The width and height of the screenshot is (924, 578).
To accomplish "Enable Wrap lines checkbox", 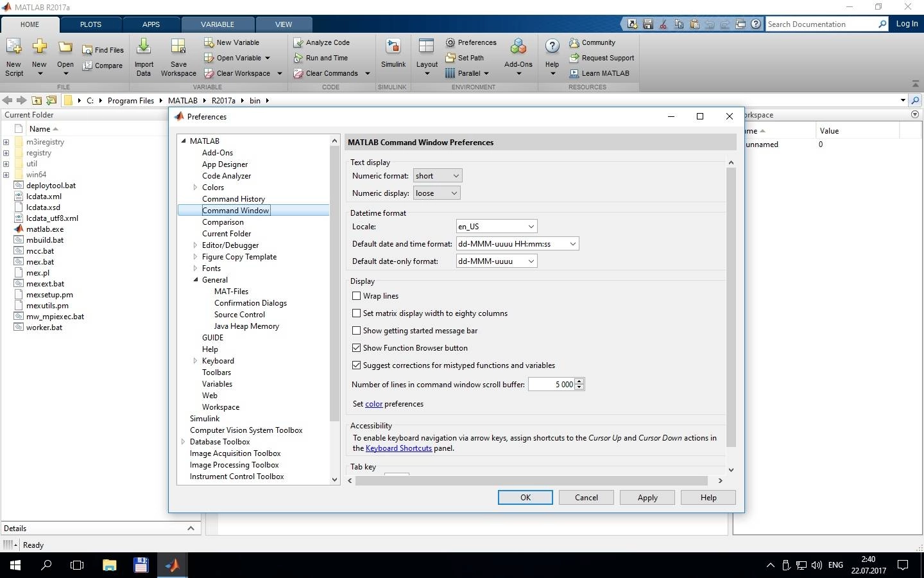I will [356, 296].
